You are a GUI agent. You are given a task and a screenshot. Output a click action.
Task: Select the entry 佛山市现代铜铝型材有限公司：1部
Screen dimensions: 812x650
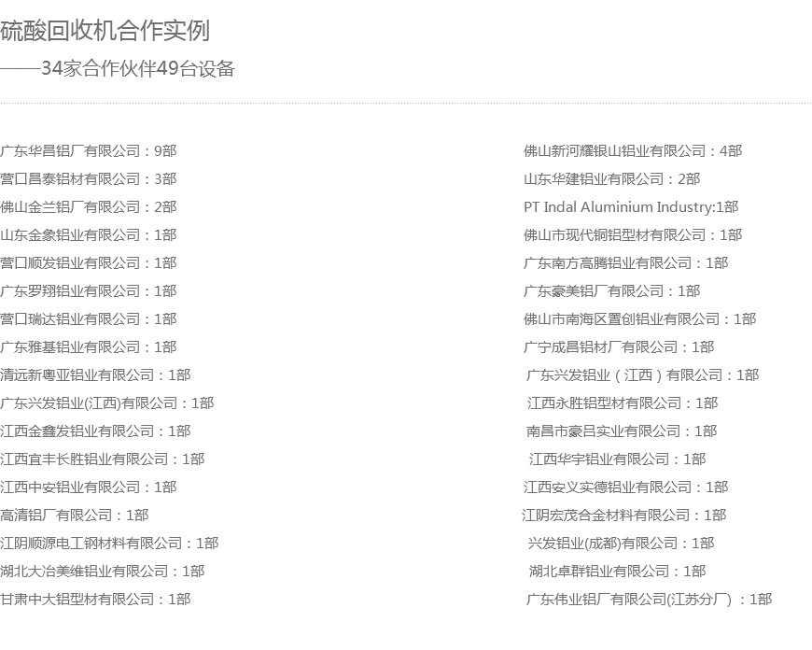coord(633,234)
